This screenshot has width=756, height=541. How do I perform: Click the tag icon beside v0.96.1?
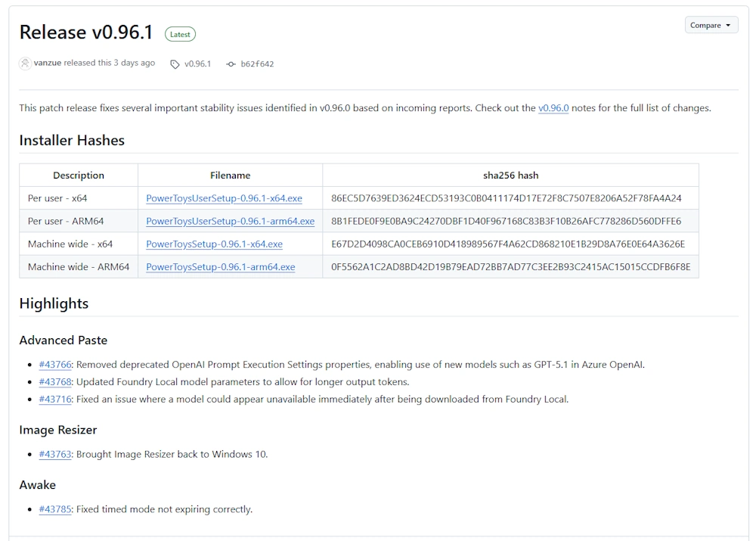pos(175,64)
